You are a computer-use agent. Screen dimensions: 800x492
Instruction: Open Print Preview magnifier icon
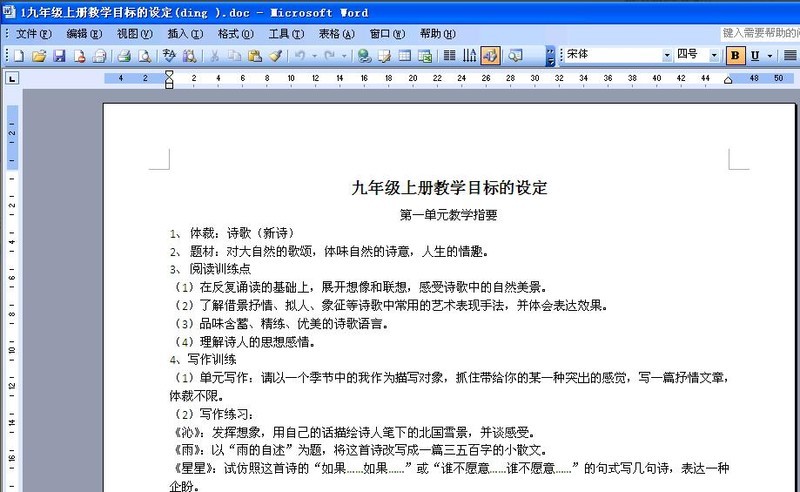pyautogui.click(x=144, y=56)
